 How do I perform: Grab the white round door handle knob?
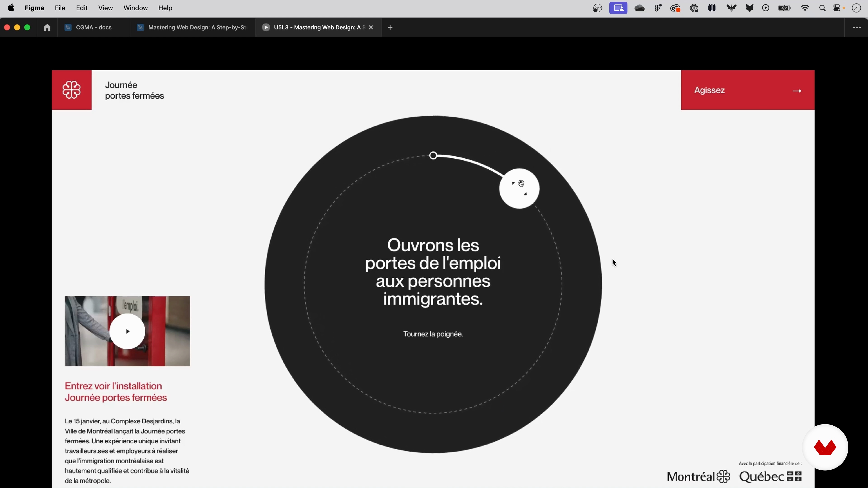click(519, 189)
